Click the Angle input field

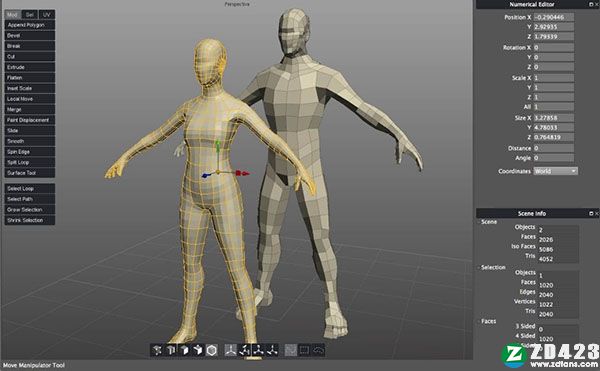point(553,158)
